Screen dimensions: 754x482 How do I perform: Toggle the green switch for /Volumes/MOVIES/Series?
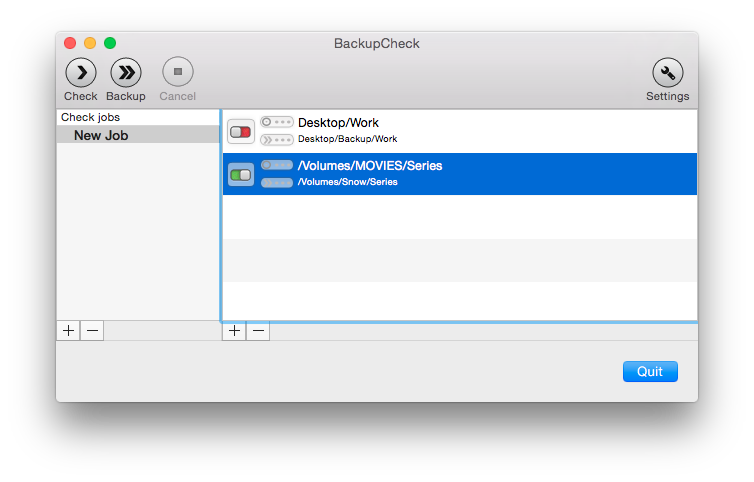[x=240, y=174]
